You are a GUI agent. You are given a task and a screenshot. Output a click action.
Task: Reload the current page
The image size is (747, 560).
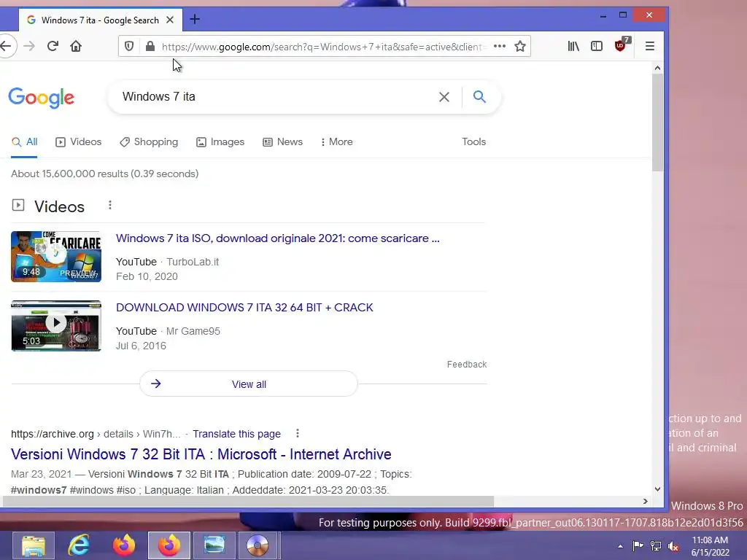pyautogui.click(x=53, y=46)
